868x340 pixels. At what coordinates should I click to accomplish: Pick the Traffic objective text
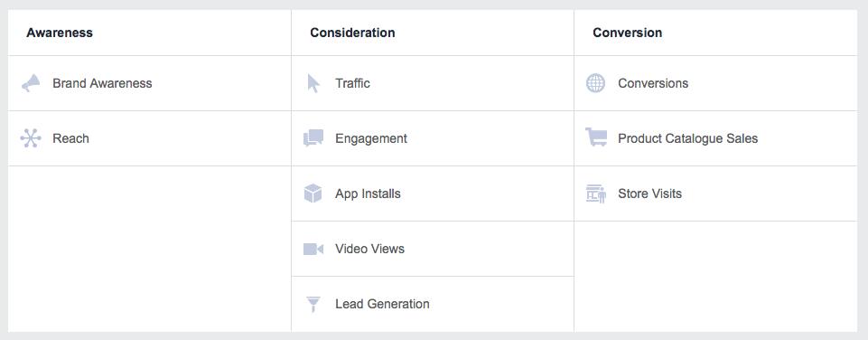352,83
